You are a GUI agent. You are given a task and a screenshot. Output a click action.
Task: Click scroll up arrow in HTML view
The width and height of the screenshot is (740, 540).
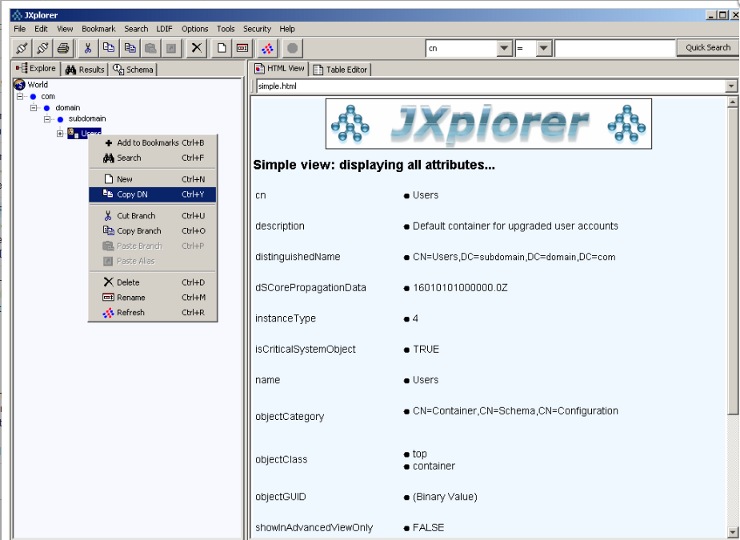(732, 101)
